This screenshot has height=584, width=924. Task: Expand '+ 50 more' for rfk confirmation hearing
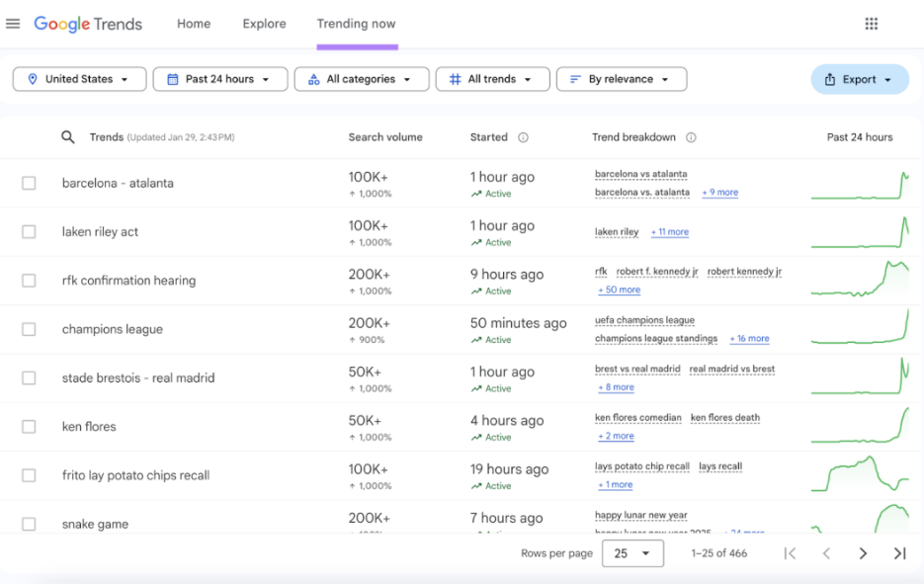[620, 290]
